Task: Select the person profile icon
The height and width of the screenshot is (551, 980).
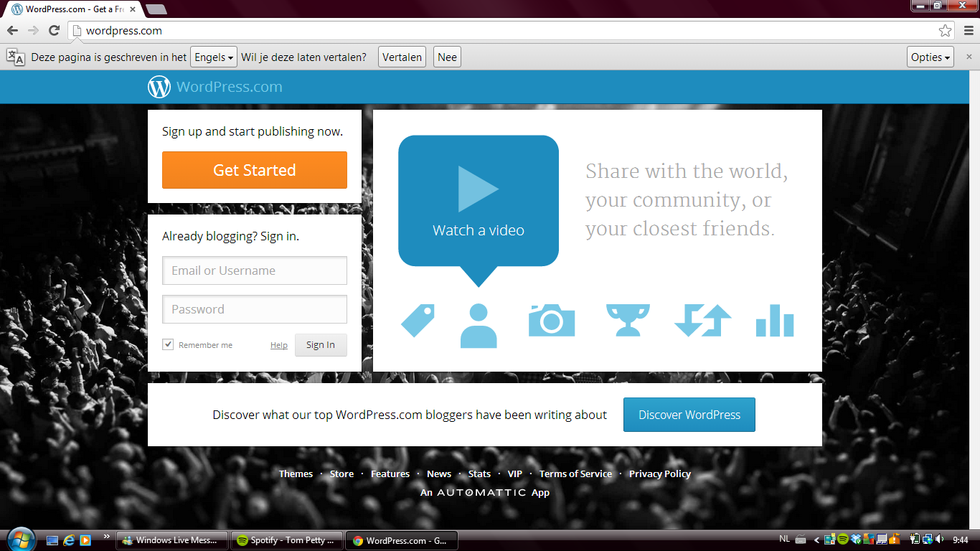Action: (x=479, y=325)
